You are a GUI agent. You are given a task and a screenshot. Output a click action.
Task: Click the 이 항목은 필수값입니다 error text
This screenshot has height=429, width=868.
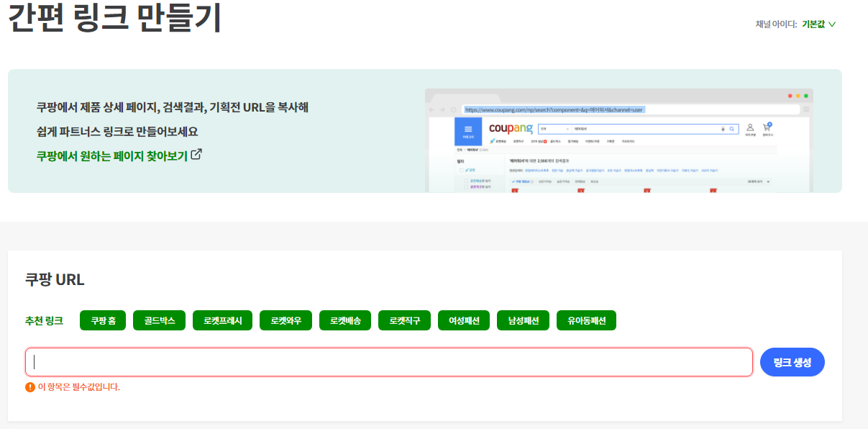pos(79,387)
